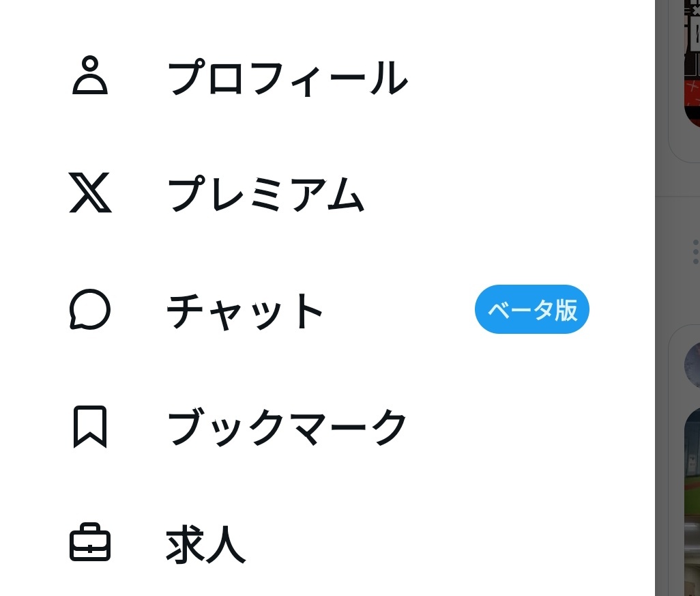Open the ブックマーク menu entry
This screenshot has width=700, height=596.
287,427
